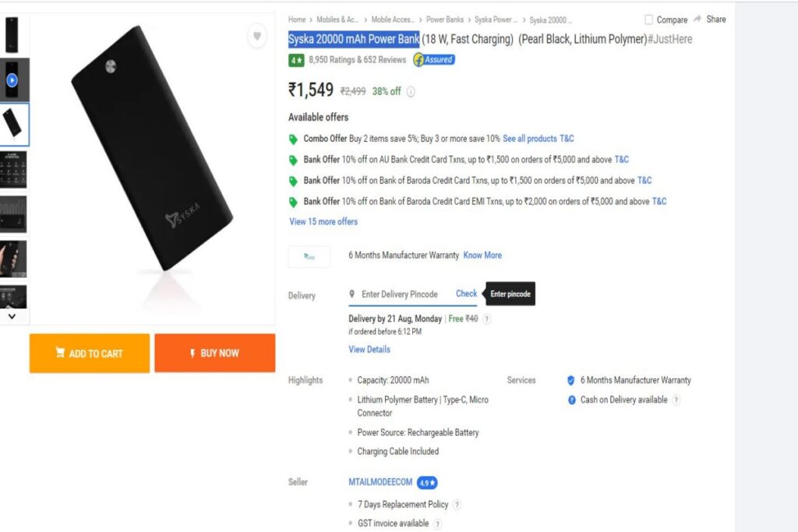This screenshot has height=532, width=798.
Task: Tick the Compare checkbox
Action: [649, 19]
